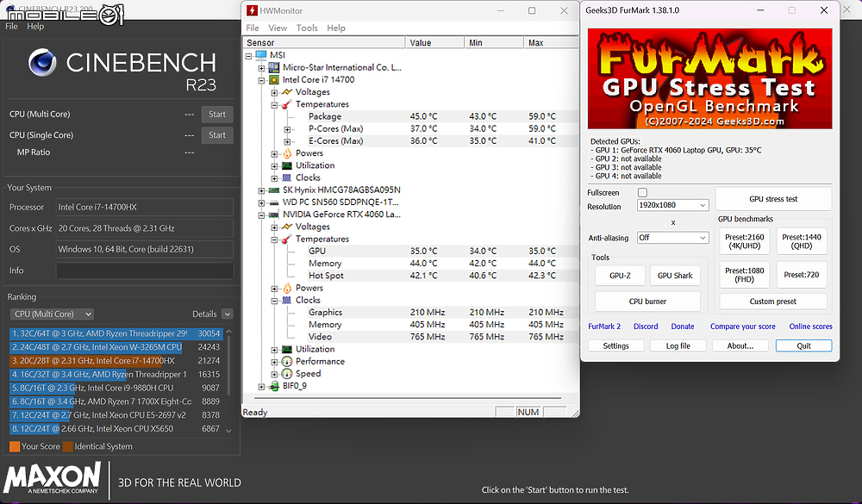
Task: Start the CPU (Multi Core) test
Action: tap(217, 115)
